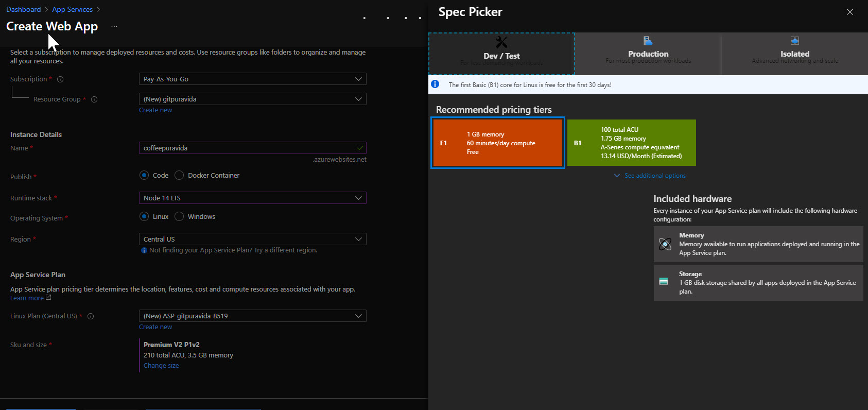This screenshot has width=868, height=410.
Task: Click the Change size link
Action: pyautogui.click(x=161, y=366)
